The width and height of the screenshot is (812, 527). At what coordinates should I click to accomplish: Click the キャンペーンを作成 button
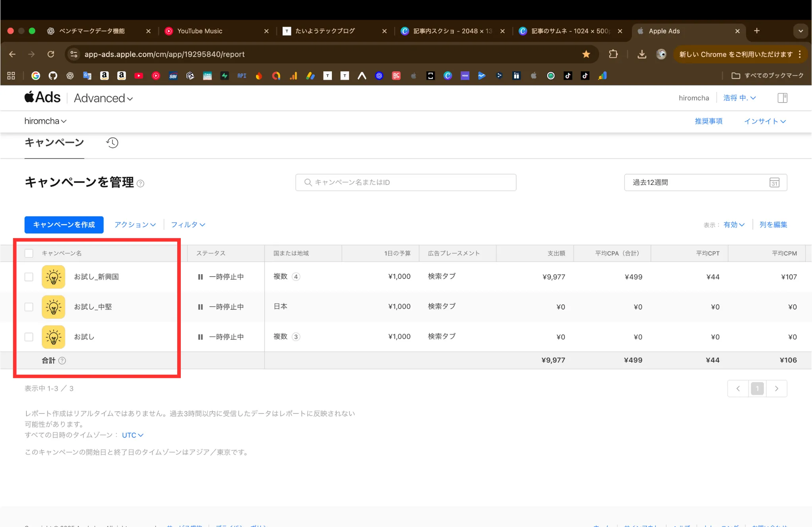[x=64, y=224]
